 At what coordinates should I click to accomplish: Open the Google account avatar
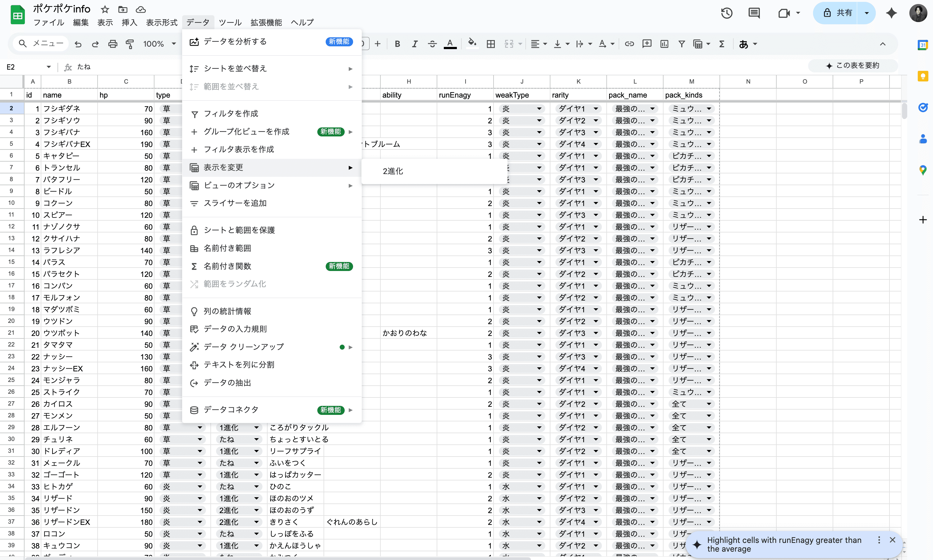[918, 13]
